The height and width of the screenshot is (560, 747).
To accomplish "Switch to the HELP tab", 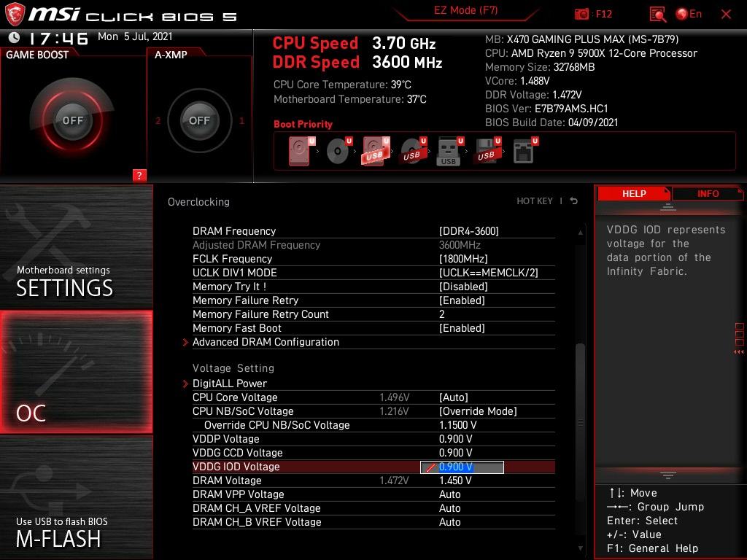I will [x=634, y=193].
